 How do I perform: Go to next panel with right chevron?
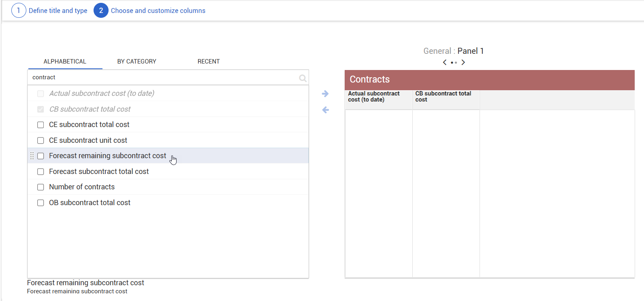tap(463, 62)
